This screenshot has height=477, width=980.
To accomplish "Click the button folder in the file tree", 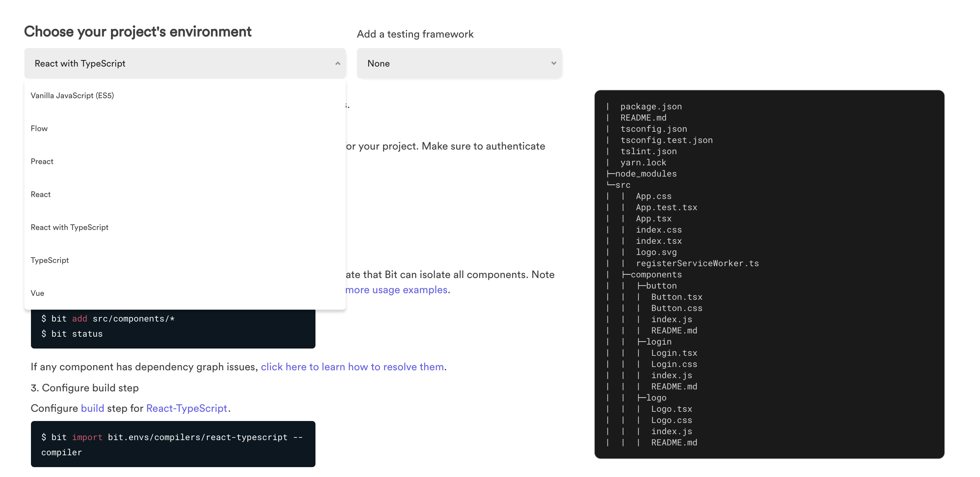I will click(x=661, y=286).
